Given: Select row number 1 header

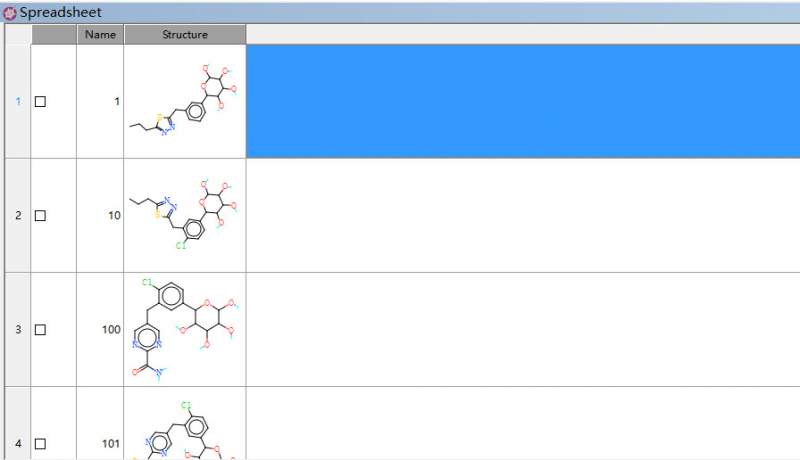Looking at the screenshot, I should [18, 101].
